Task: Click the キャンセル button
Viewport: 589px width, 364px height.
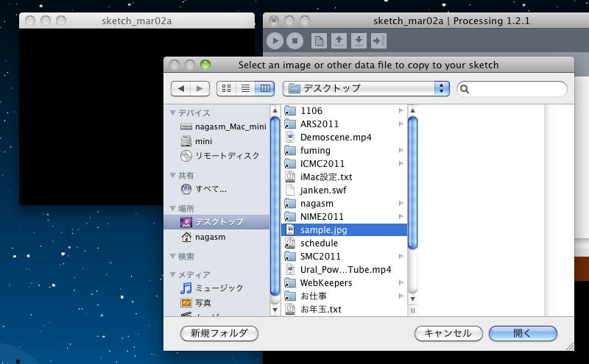Action: point(448,333)
